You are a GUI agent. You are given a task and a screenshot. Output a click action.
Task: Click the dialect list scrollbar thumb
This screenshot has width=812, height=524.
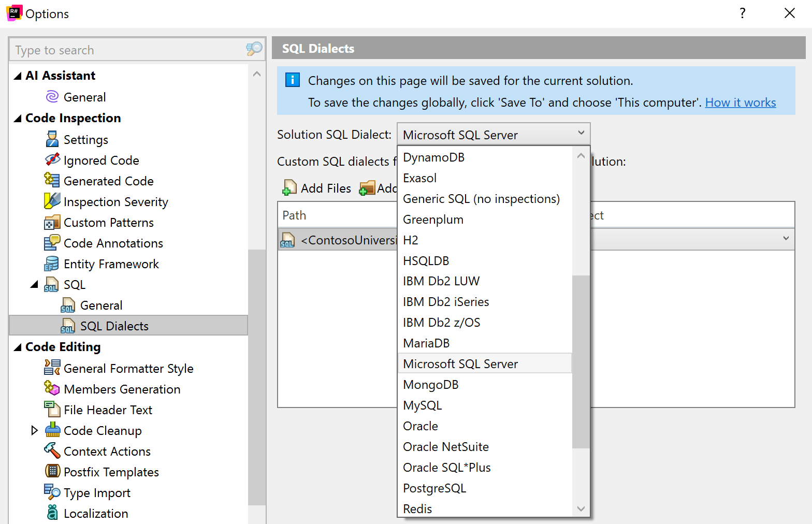(581, 361)
